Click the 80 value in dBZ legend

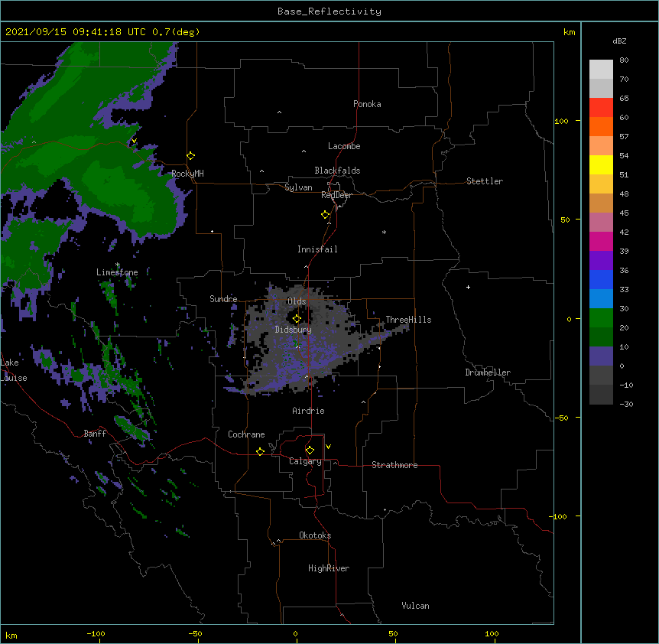click(624, 60)
